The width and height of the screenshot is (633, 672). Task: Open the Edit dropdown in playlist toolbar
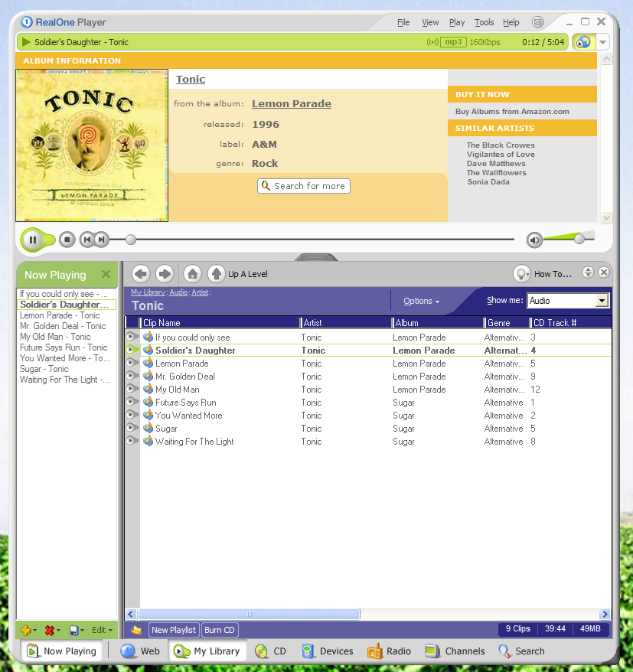click(102, 630)
